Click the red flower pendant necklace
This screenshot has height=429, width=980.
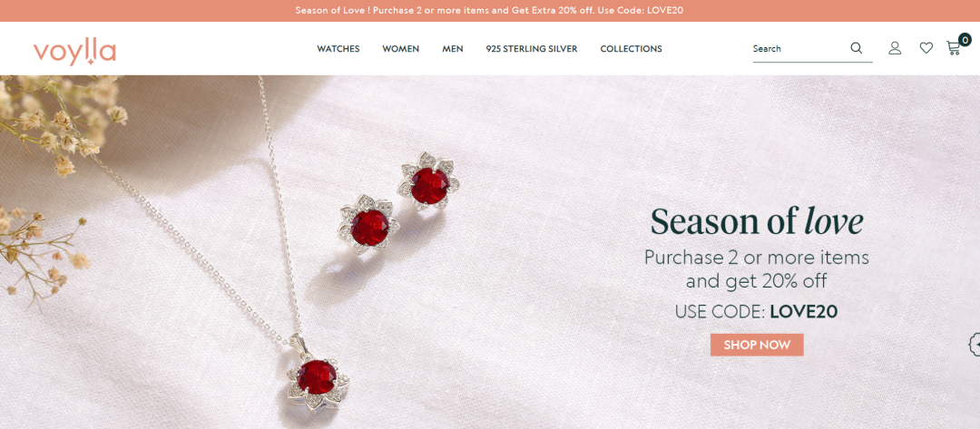317,375
